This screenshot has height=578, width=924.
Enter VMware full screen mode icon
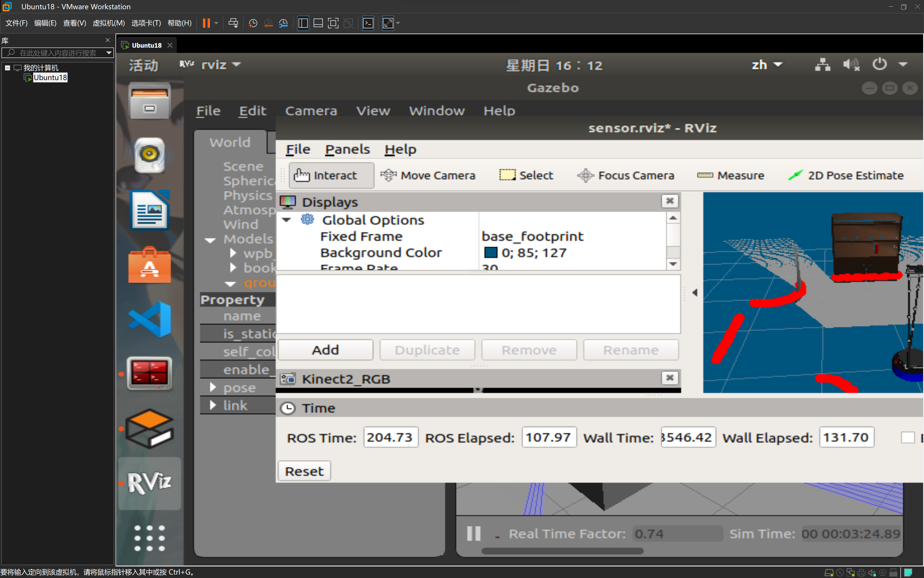point(333,23)
